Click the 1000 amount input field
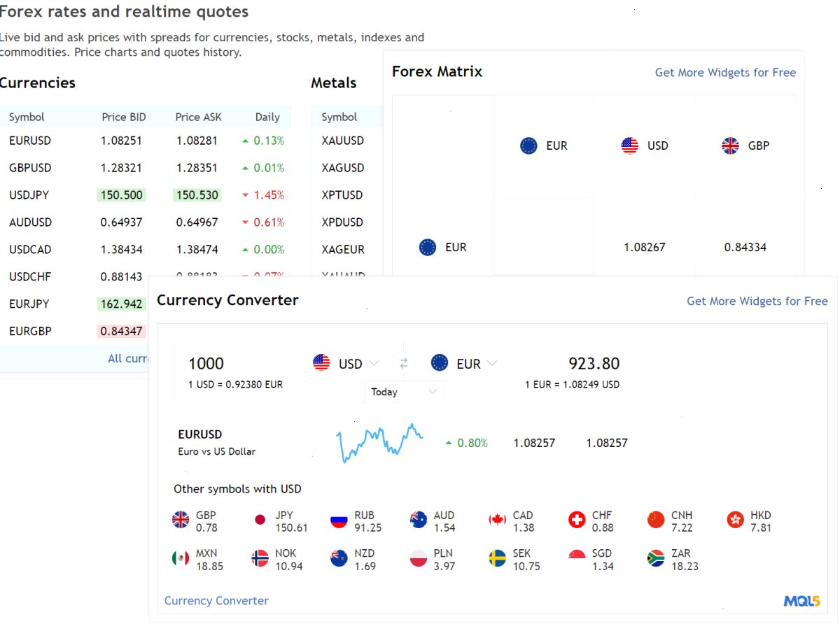The height and width of the screenshot is (624, 840). pos(238,364)
